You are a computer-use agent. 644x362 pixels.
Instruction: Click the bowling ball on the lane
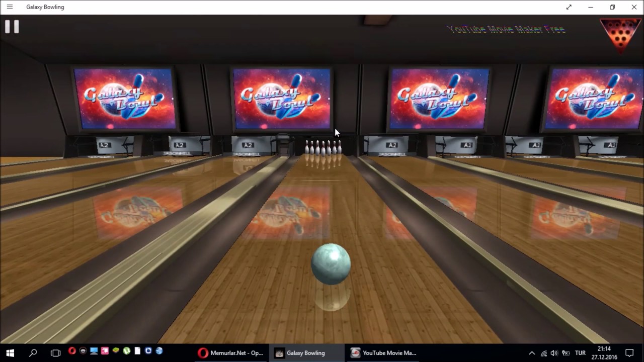[331, 264]
